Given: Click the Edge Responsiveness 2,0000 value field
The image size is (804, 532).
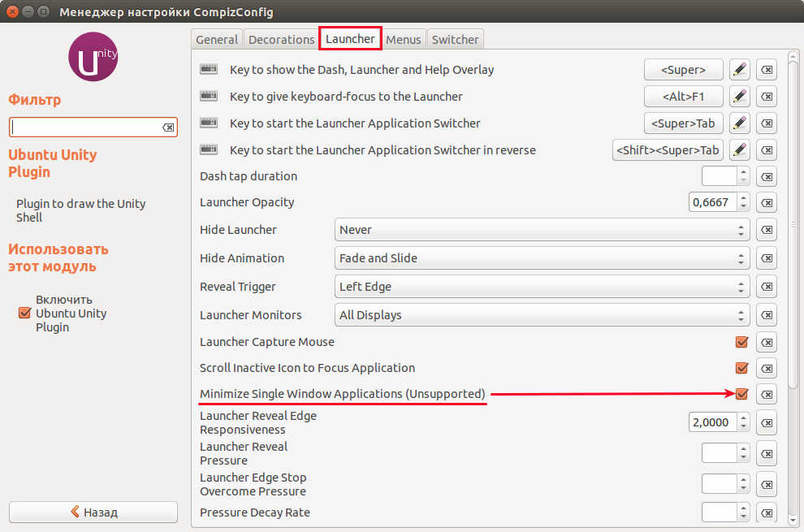Looking at the screenshot, I should click(713, 422).
